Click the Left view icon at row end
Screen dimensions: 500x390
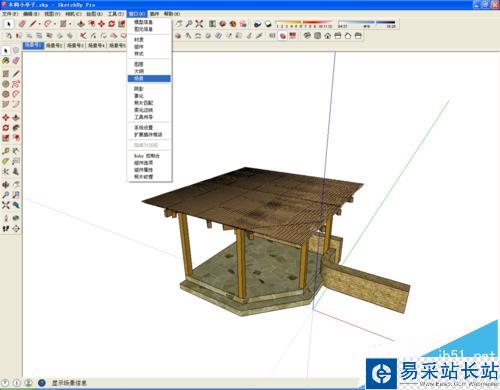tap(358, 35)
